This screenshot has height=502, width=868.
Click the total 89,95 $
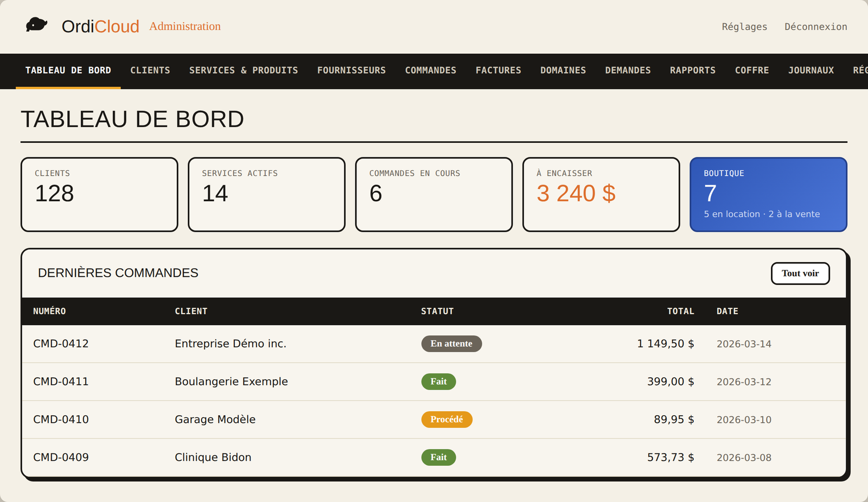(x=674, y=420)
